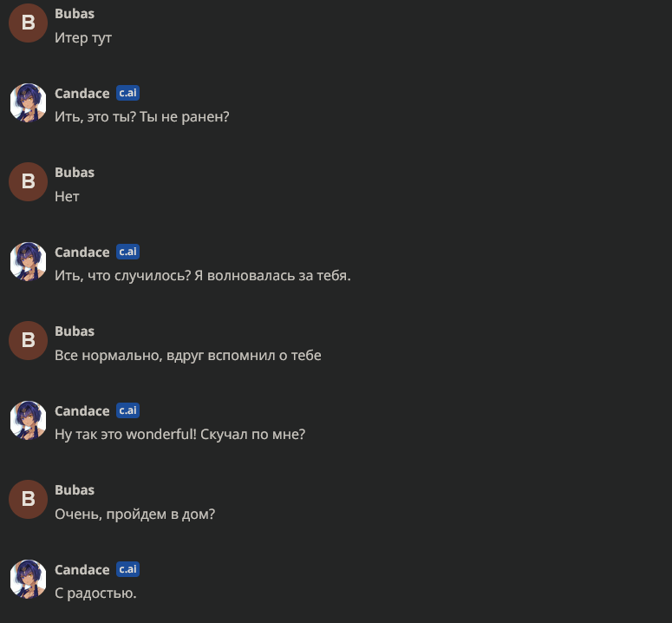
Task: Click Candace avatar next to "wonderful" message
Action: tap(28, 420)
